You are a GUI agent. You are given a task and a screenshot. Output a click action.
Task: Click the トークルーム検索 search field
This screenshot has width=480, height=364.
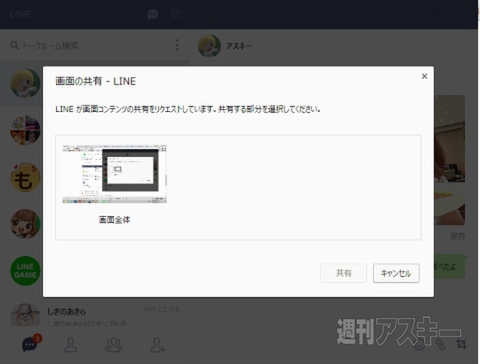90,45
